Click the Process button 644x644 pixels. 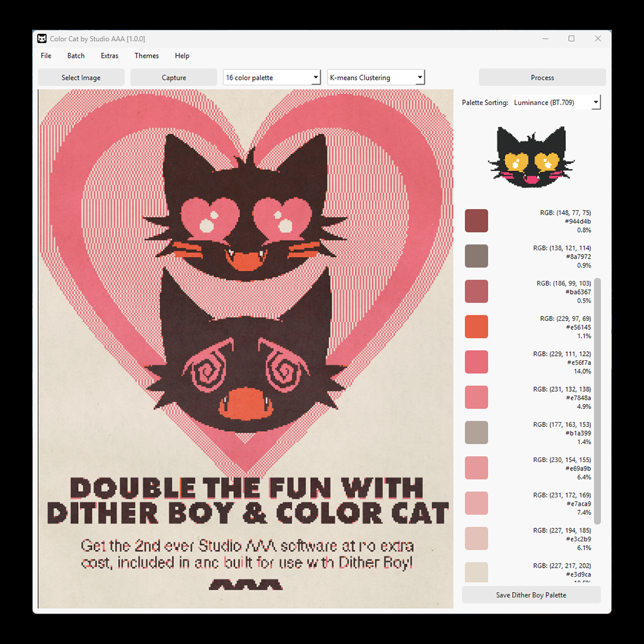pos(542,77)
